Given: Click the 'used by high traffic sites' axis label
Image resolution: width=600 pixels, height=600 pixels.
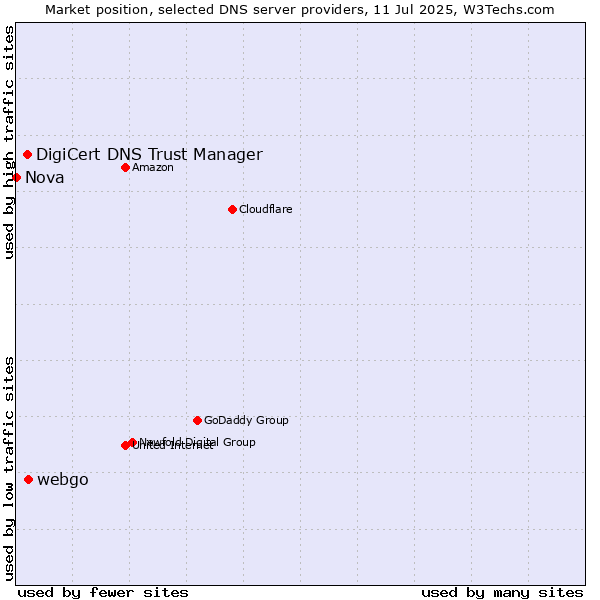Looking at the screenshot, I should point(9,142).
